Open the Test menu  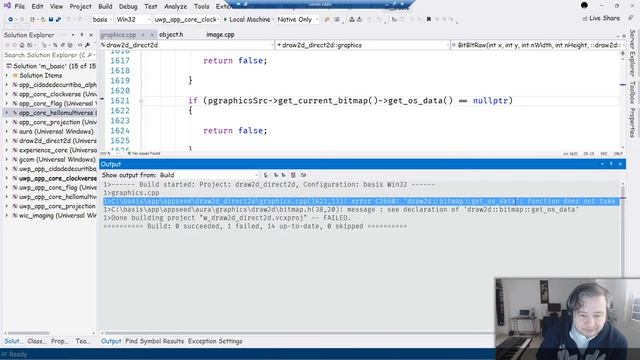coord(151,7)
